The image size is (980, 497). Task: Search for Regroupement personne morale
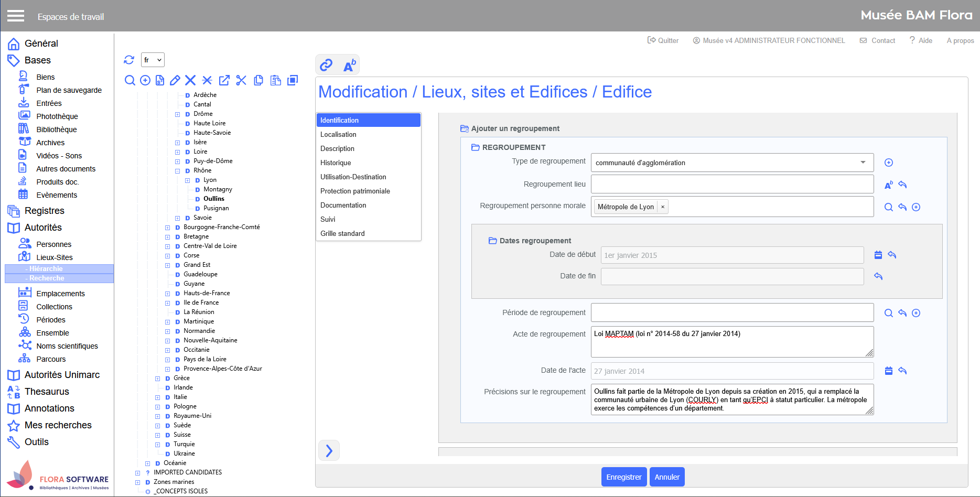pyautogui.click(x=889, y=207)
